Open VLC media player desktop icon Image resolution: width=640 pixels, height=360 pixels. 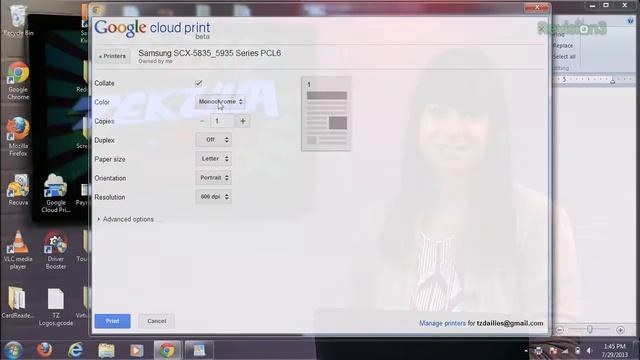[18, 250]
